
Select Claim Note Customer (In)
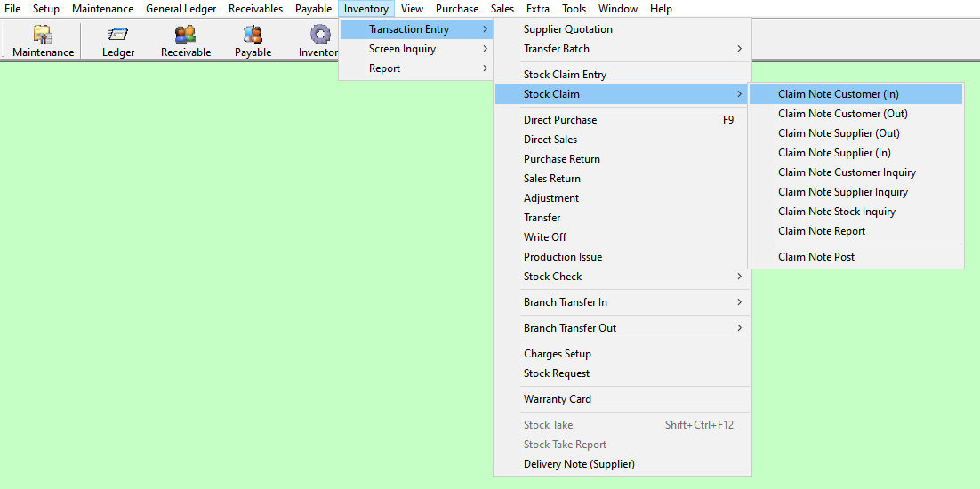click(x=855, y=94)
